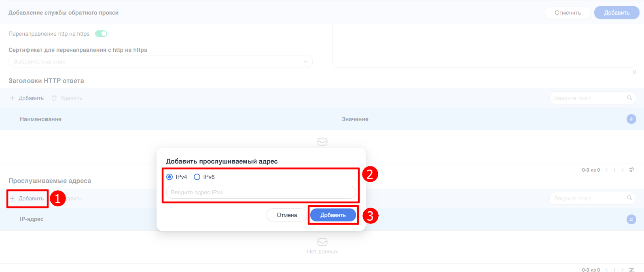Click Добавить under Прослушиваемые адреса
The image size is (644, 272).
(x=27, y=198)
